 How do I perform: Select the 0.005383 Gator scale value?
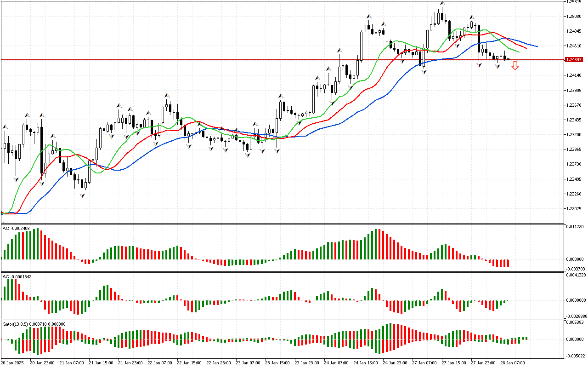tap(575, 323)
